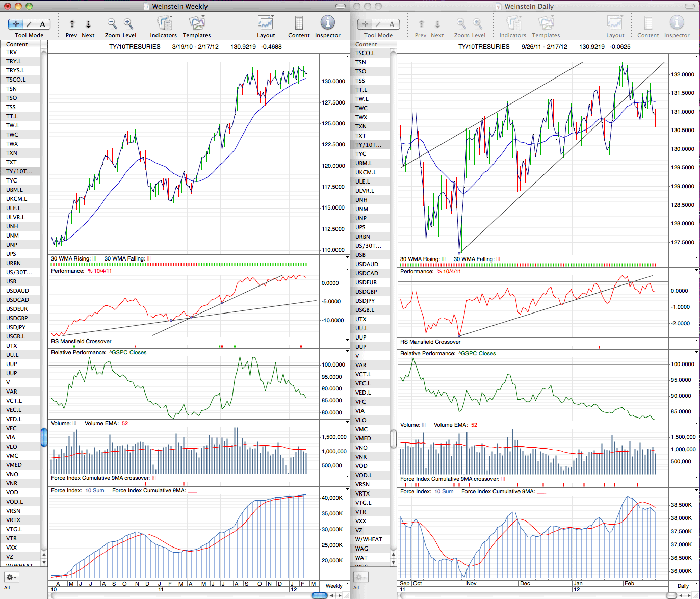Open Indicators in Weinstein Weekly toolbar

pyautogui.click(x=164, y=23)
